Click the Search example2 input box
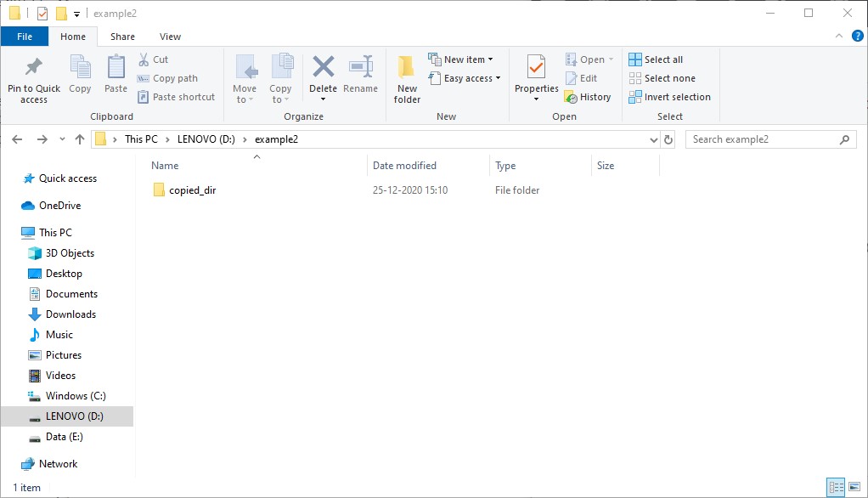 [x=763, y=139]
